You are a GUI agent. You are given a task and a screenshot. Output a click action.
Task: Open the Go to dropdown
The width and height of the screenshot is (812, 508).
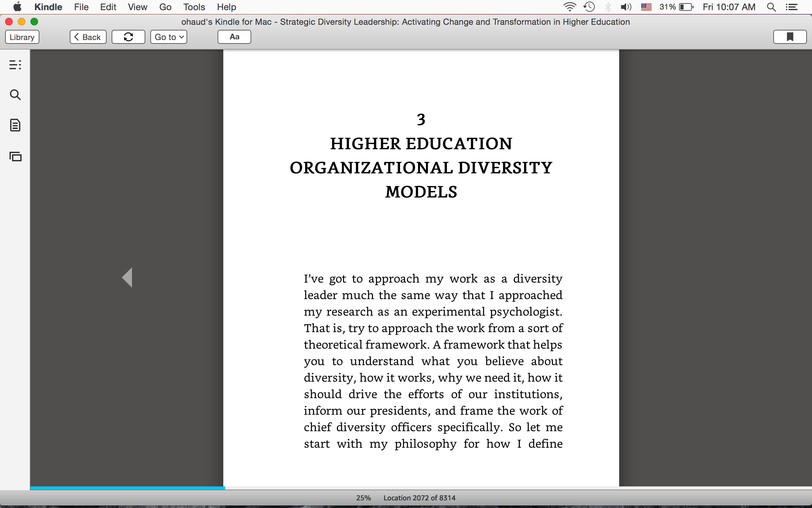tap(168, 37)
